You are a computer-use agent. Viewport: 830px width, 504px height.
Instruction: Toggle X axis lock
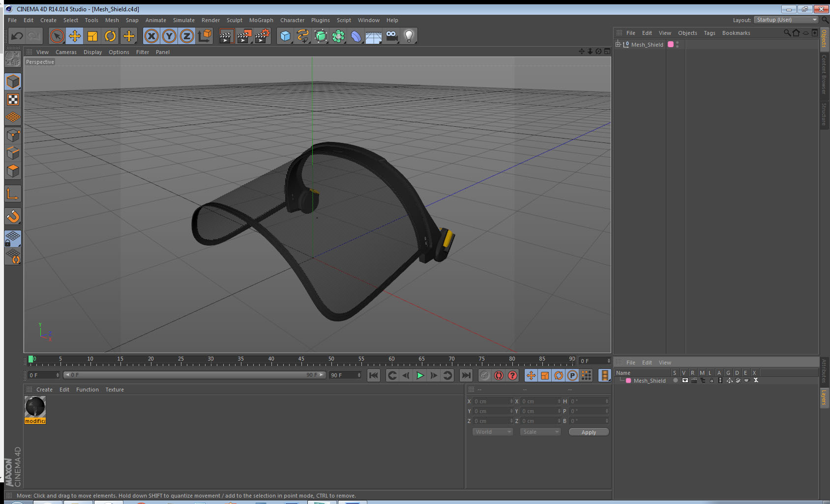click(x=151, y=36)
